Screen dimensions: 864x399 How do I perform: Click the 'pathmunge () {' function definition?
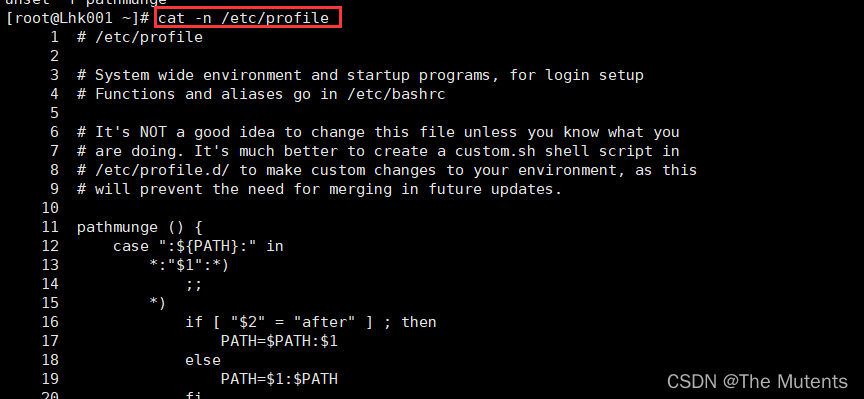pyautogui.click(x=140, y=227)
